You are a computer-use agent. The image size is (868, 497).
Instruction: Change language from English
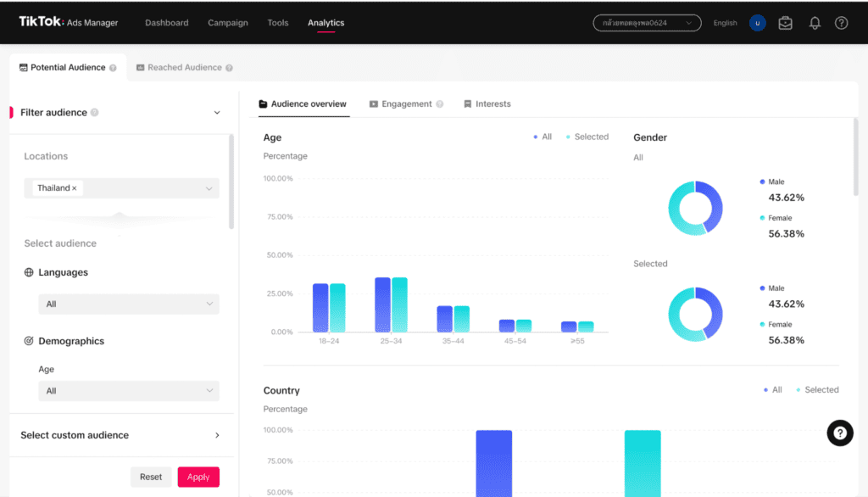pos(725,23)
